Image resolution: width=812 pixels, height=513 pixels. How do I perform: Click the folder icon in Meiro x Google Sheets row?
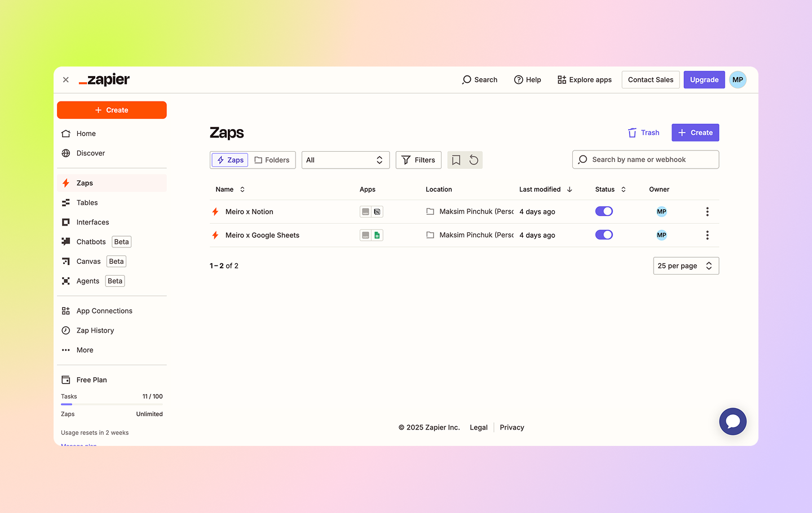(x=430, y=235)
